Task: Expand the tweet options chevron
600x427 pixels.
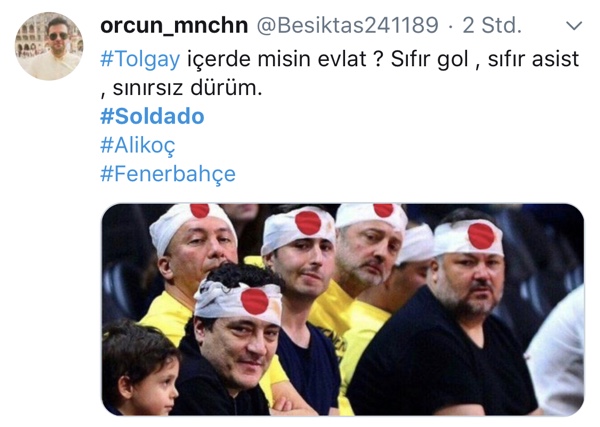Action: click(x=574, y=26)
